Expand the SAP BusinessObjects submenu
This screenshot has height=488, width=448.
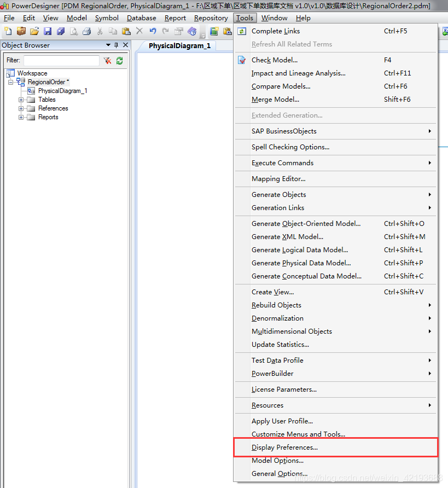click(336, 131)
